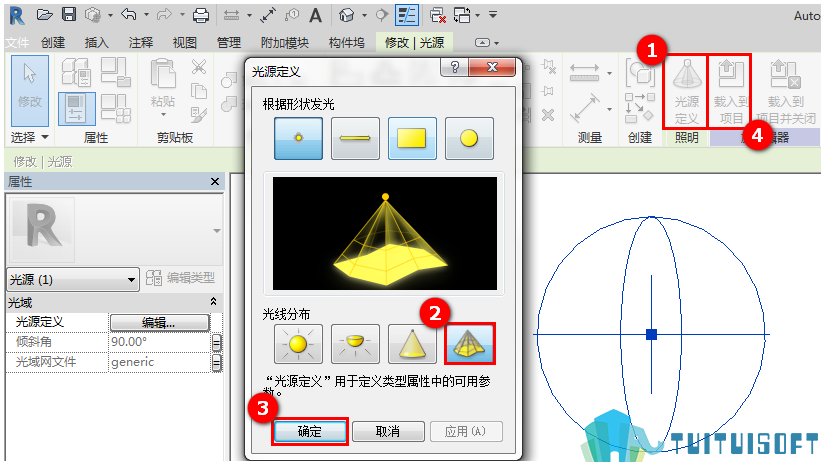The height and width of the screenshot is (465, 825).
Task: Choose hemispherical light distribution icon
Action: tap(355, 344)
